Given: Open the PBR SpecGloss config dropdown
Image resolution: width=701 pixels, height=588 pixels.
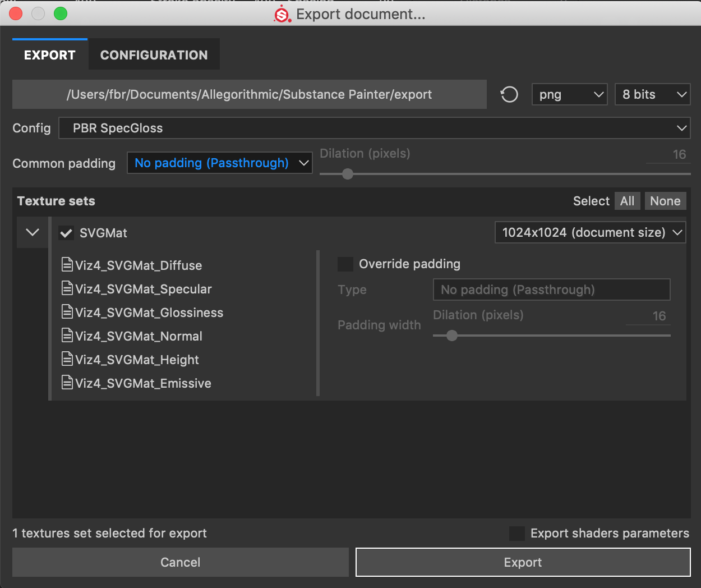Looking at the screenshot, I should tap(374, 128).
